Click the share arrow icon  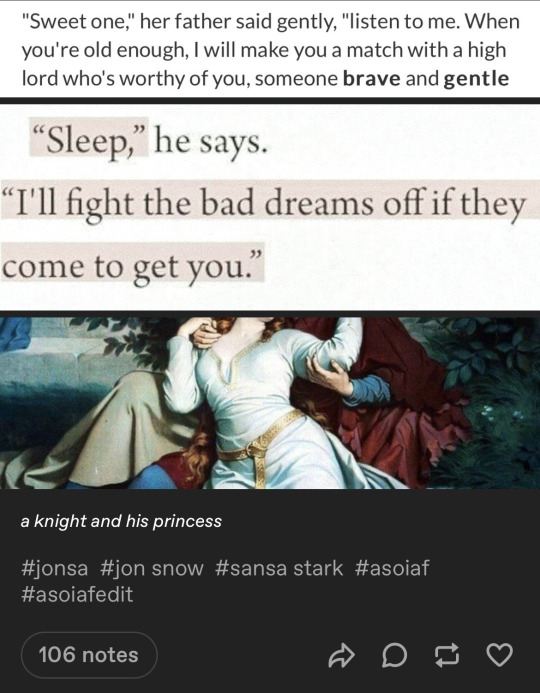[x=341, y=655]
